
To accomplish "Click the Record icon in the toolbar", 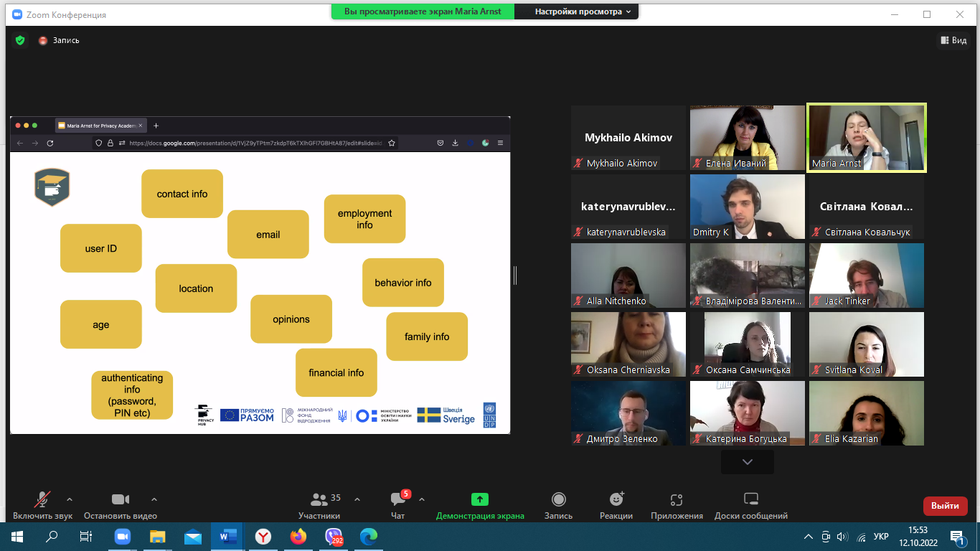I will point(558,499).
